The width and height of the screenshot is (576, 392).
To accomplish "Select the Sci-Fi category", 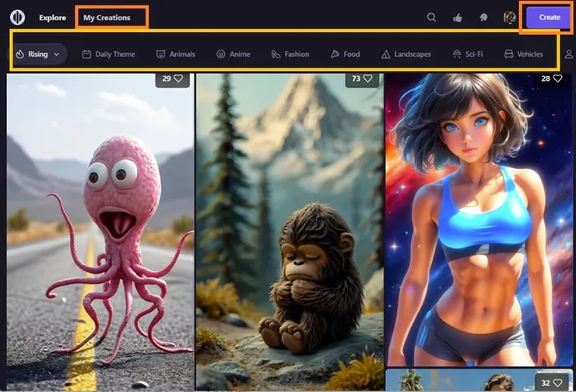I will [468, 54].
